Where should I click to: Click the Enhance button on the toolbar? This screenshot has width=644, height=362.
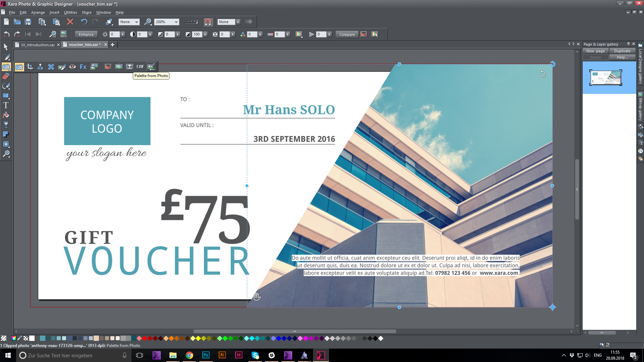coord(86,34)
